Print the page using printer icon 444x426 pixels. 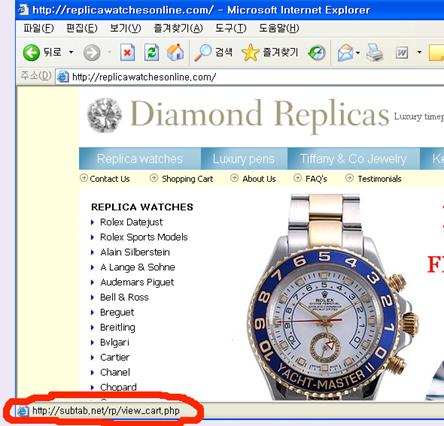click(375, 53)
